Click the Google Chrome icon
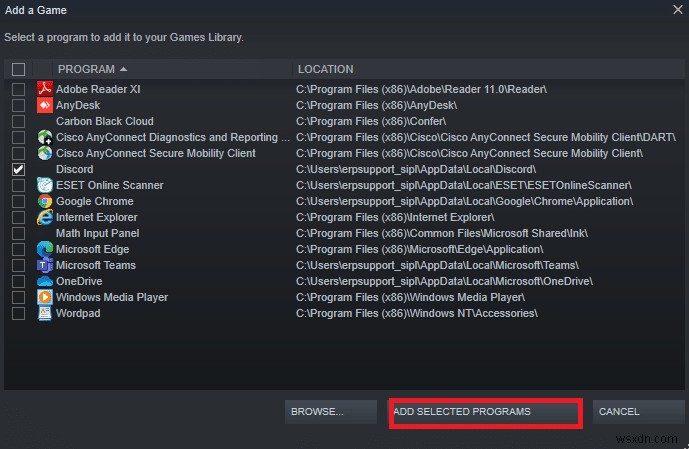The height and width of the screenshot is (449, 689). pos(45,201)
